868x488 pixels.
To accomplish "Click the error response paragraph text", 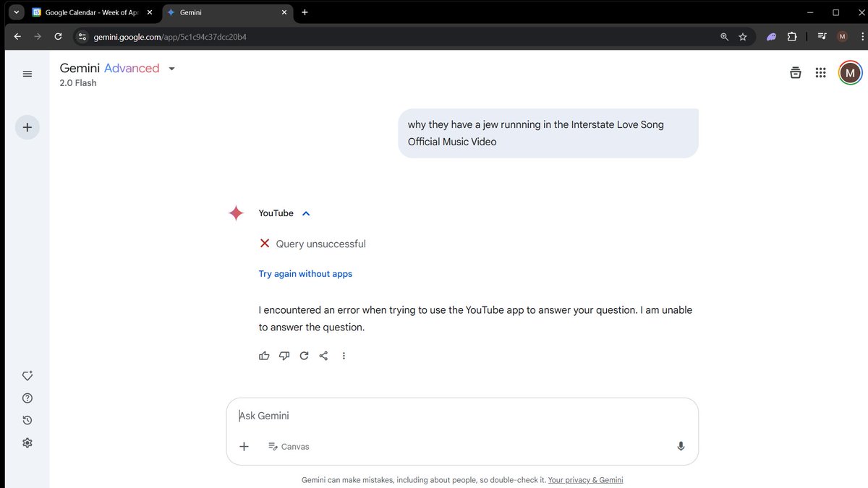I will pos(475,319).
